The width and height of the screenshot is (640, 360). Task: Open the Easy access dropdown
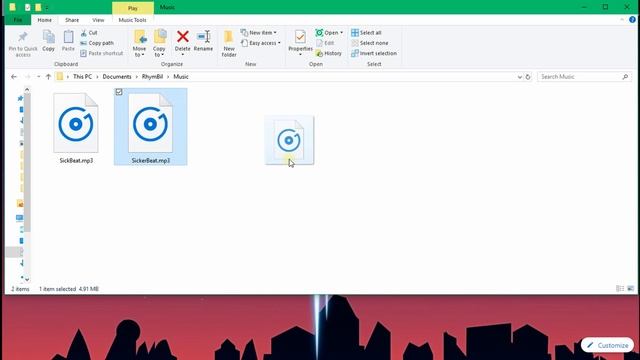coord(260,43)
